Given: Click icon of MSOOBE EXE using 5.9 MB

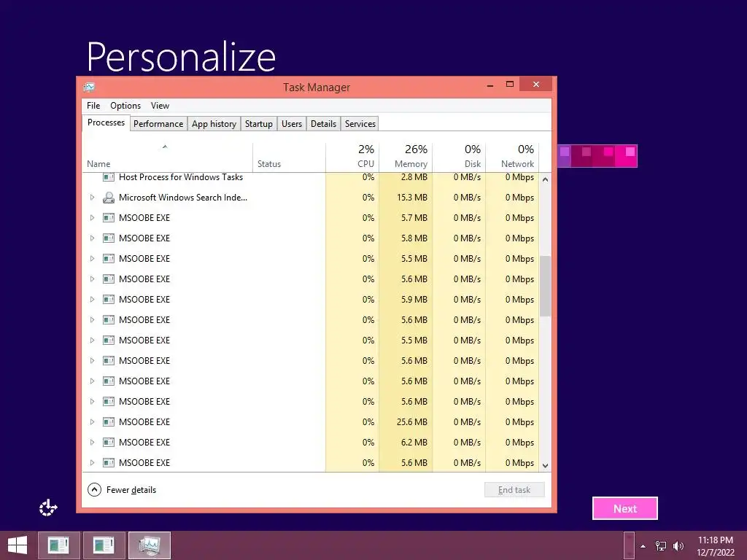Looking at the screenshot, I should point(109,300).
